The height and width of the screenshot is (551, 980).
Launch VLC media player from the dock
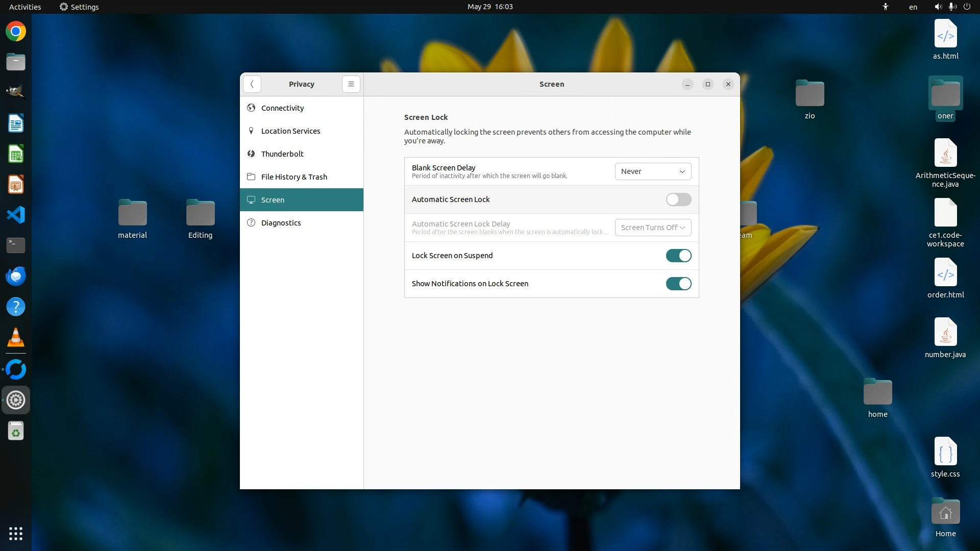click(16, 337)
